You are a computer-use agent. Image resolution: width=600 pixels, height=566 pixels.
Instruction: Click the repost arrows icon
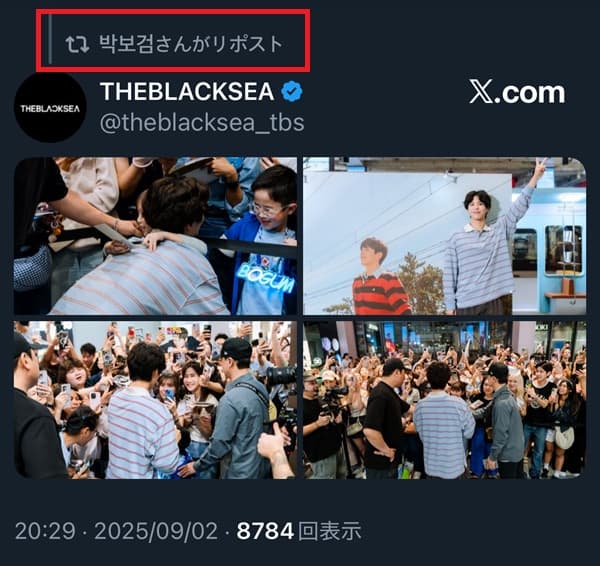click(x=77, y=44)
